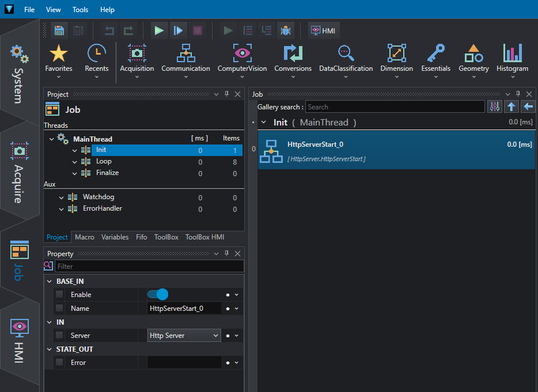Select the HttpServerStart_0 job item

[396, 151]
